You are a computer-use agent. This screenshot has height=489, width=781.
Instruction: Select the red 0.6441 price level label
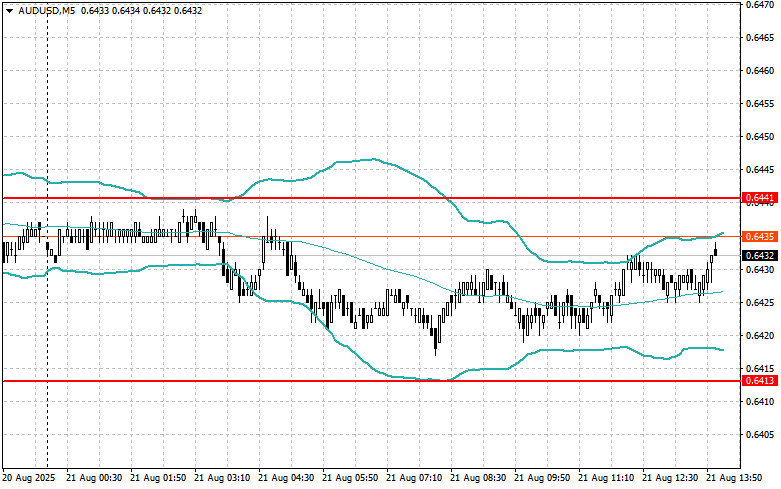pos(760,198)
